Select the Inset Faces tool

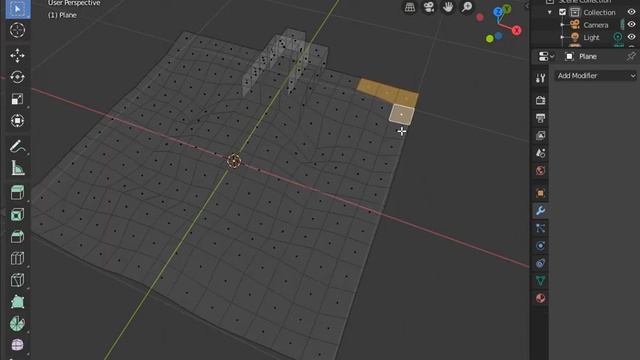[18, 215]
